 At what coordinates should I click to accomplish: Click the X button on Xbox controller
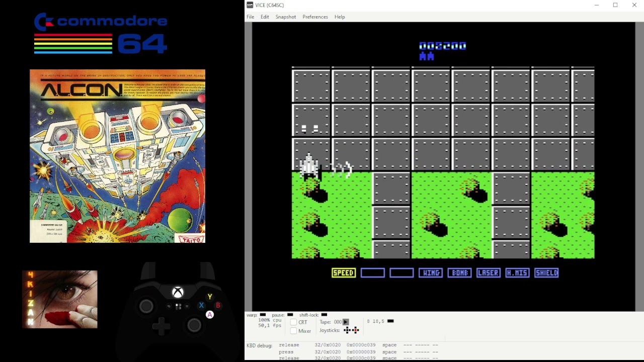point(201,305)
